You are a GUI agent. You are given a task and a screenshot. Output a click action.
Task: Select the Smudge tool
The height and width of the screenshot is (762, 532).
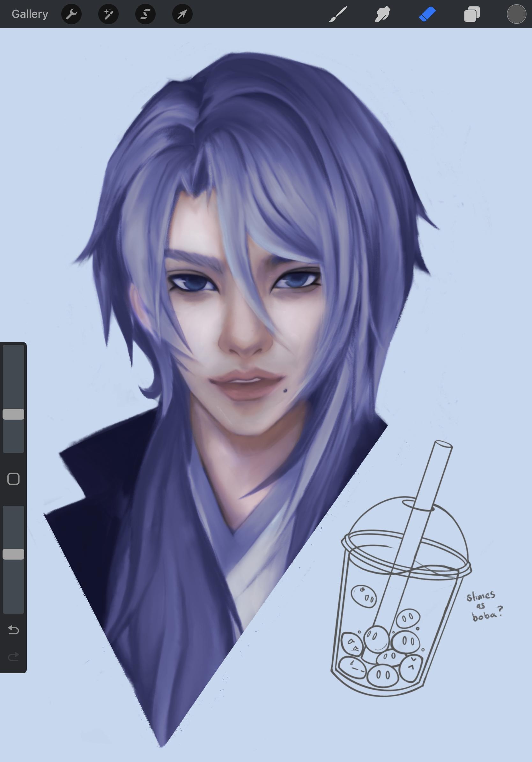click(x=382, y=14)
